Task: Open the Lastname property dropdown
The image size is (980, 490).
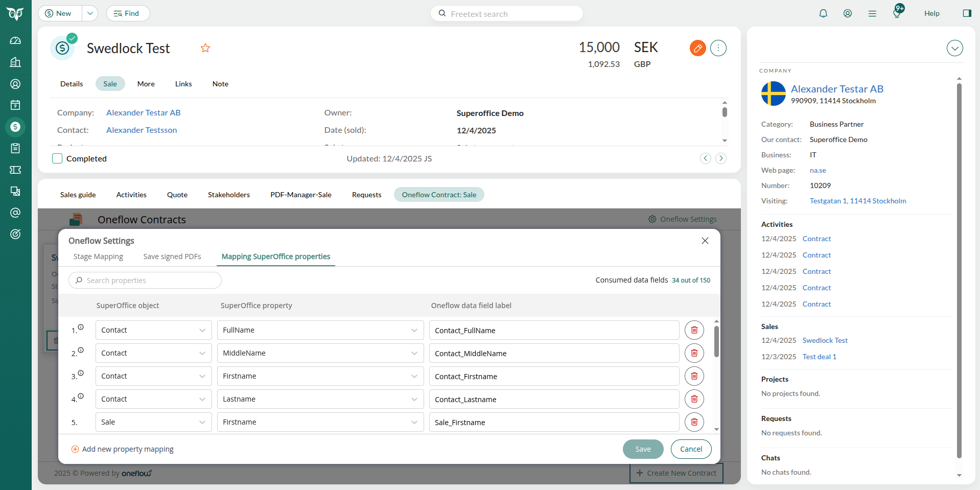Action: [320, 399]
